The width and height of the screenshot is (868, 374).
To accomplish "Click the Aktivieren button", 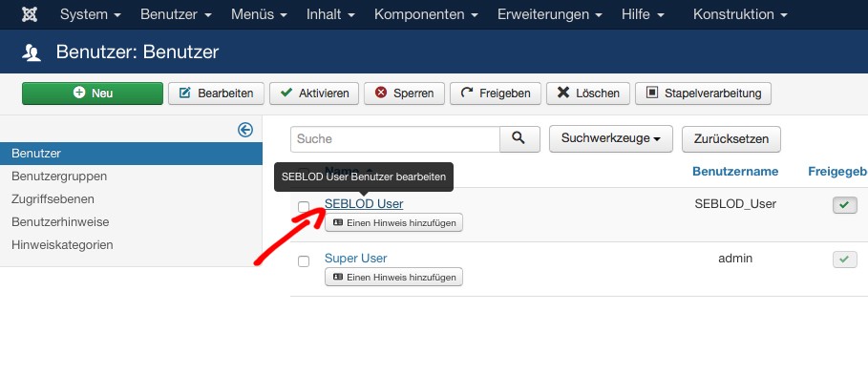I will coord(314,93).
